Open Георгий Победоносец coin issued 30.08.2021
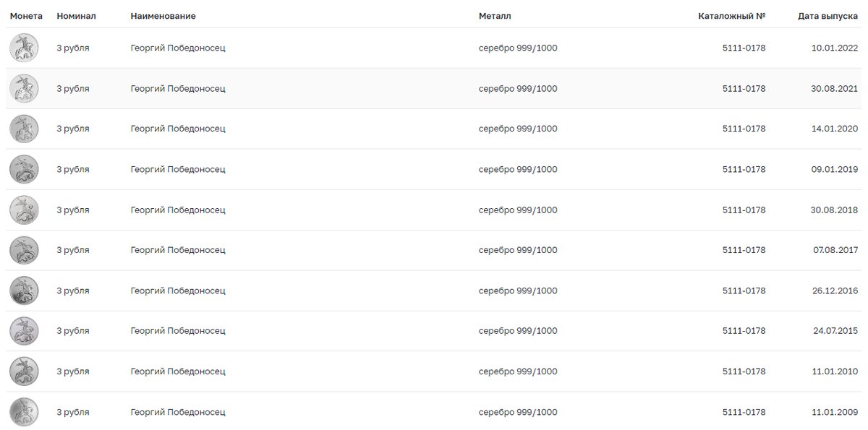868x430 pixels. coord(178,89)
